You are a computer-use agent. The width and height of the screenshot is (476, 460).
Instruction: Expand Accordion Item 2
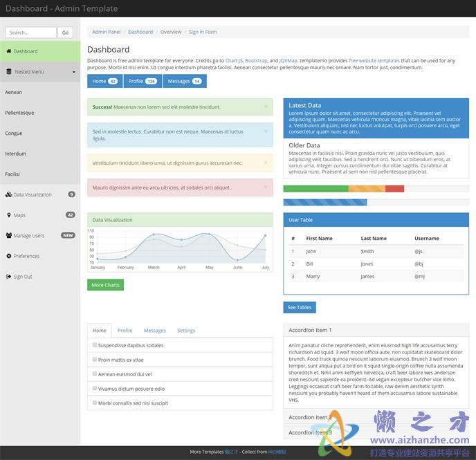point(310,418)
